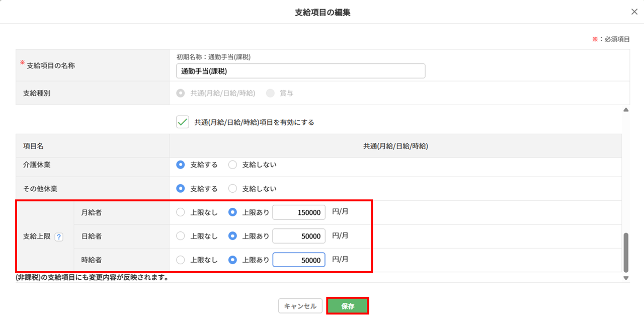
Task: Click the help icon next to 支給上限
Action: [58, 236]
